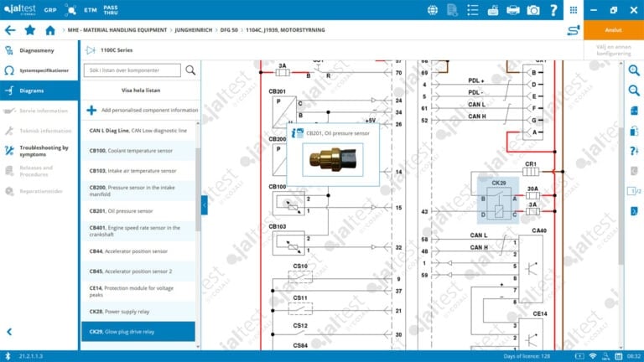Viewport: 644px width, 362px height.
Task: Click DFG 50 in the breadcrumb
Action: 229,30
